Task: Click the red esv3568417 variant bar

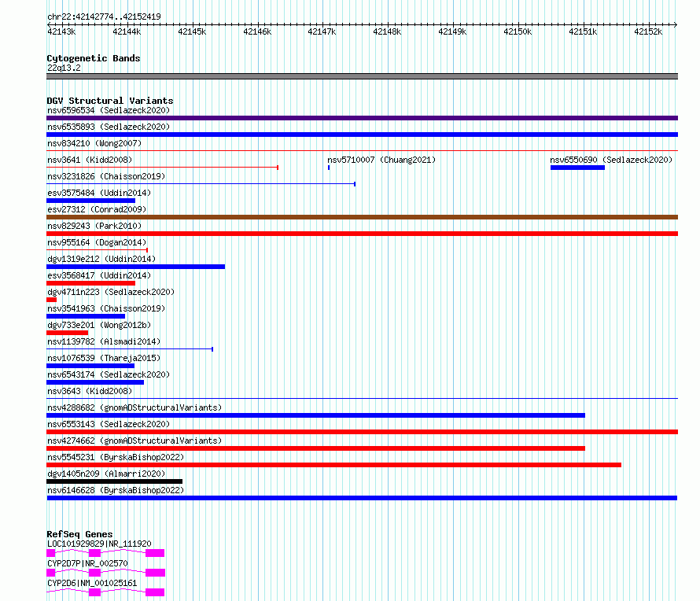Action: pyautogui.click(x=90, y=283)
